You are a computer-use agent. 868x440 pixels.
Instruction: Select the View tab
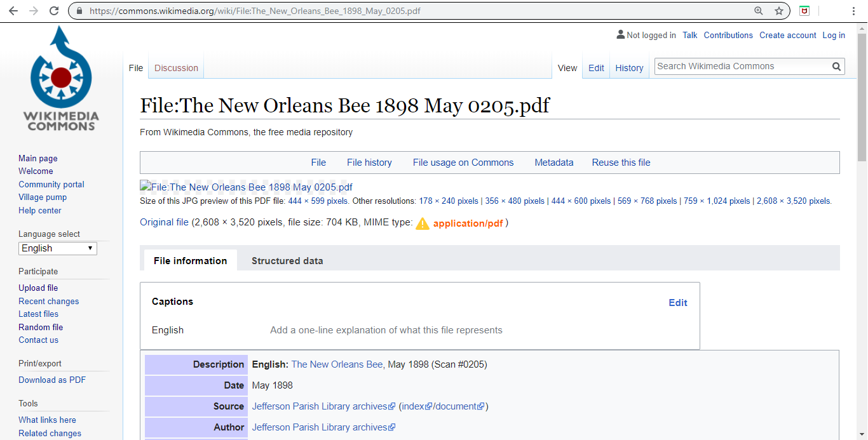pos(567,68)
